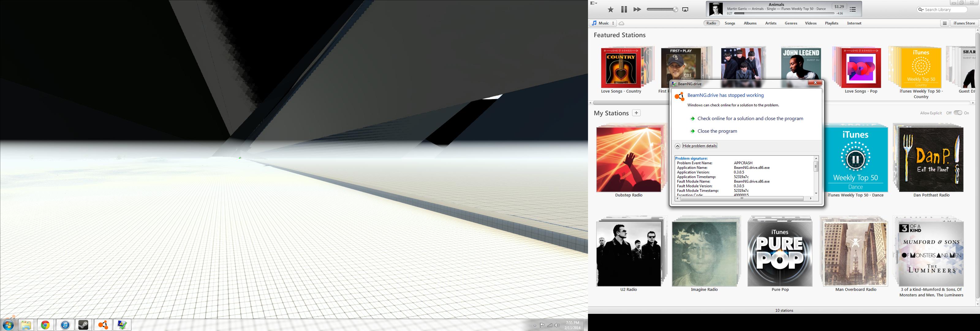
Task: Open the list menu next to iTunes Store
Action: (945, 23)
